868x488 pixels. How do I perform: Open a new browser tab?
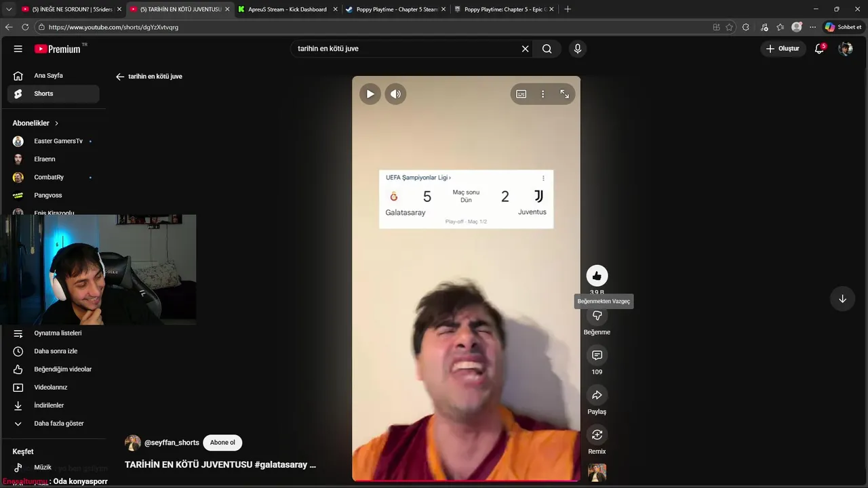[568, 9]
